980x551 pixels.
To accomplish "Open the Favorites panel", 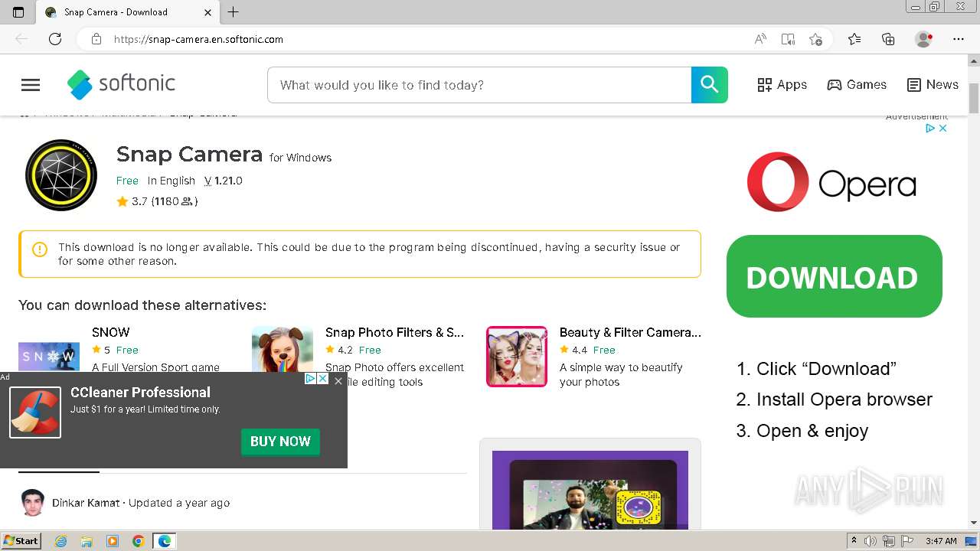I will pyautogui.click(x=854, y=39).
